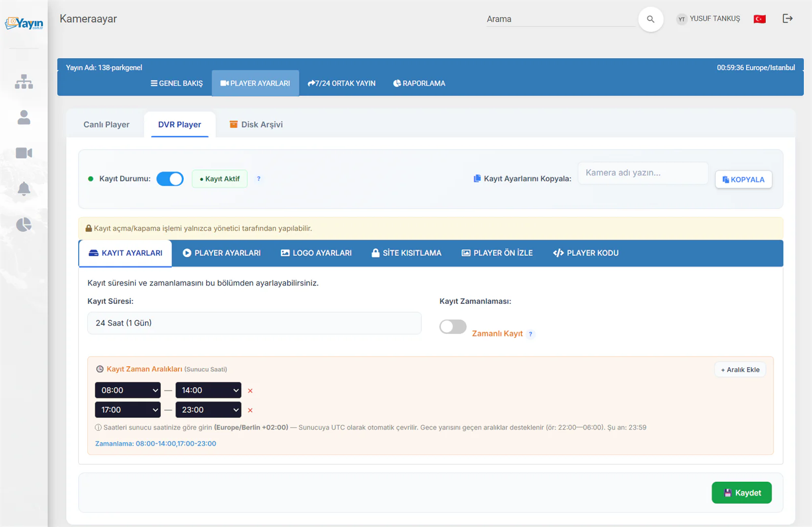Click the help icon beside Zamanlı Kayıt
812x527 pixels.
(530, 334)
